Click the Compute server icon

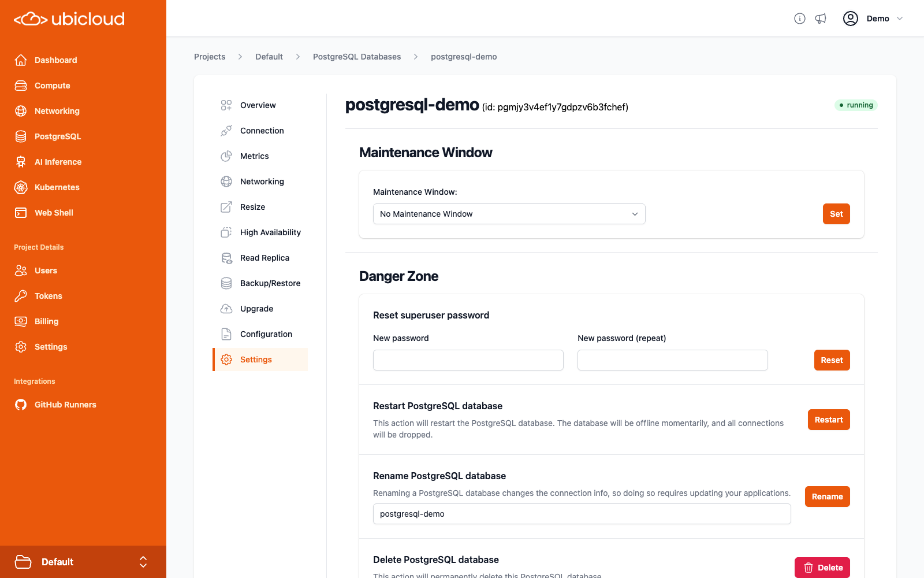pyautogui.click(x=21, y=86)
